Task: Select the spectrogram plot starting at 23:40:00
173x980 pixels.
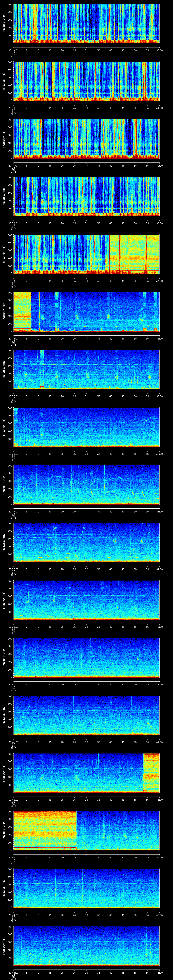Action: tap(86, 658)
